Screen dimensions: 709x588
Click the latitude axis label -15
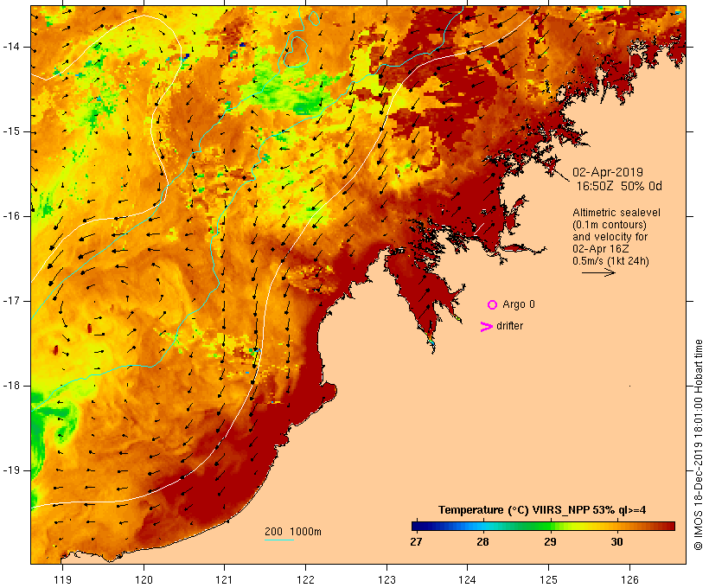(x=11, y=131)
